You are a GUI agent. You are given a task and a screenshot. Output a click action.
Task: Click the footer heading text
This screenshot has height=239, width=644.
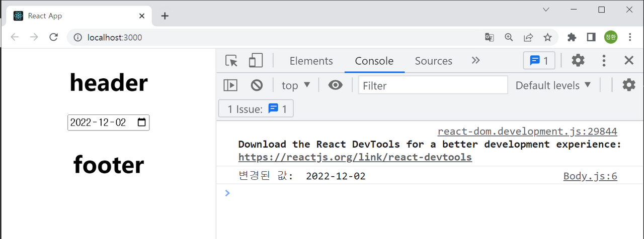click(109, 165)
